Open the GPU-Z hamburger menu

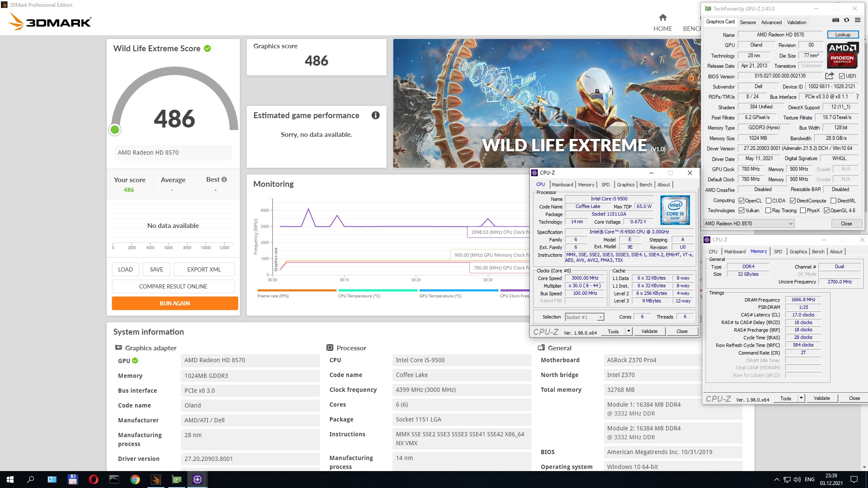[857, 20]
